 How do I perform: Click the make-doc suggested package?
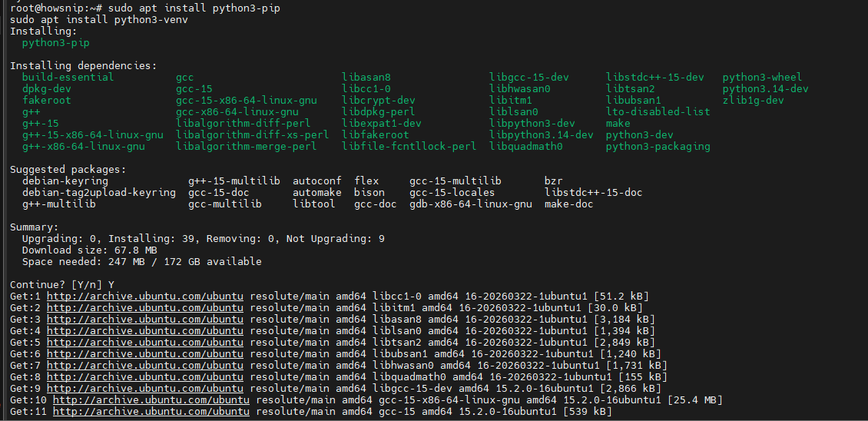tap(569, 204)
